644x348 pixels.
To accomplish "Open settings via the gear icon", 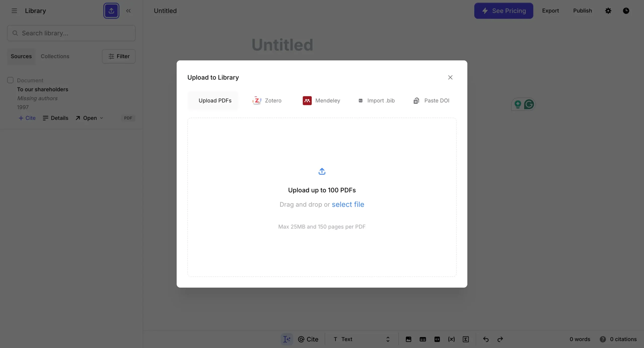I will coord(608,11).
